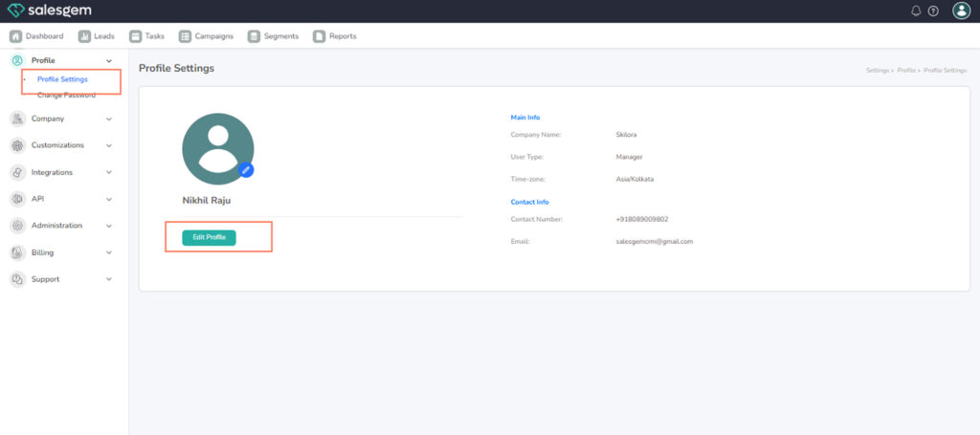Click the blue pencil edit photo icon
Viewport: 980px width, 435px height.
(x=246, y=169)
